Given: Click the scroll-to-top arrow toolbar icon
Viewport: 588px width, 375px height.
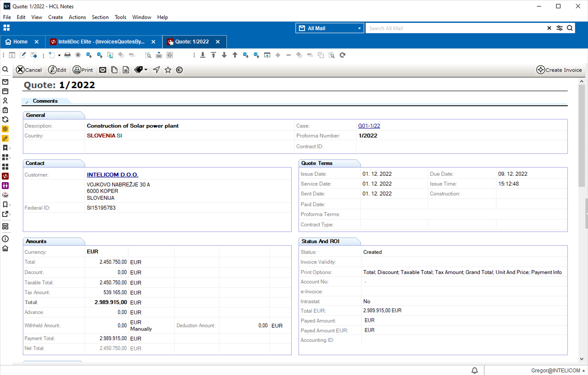Looking at the screenshot, I should tap(213, 55).
